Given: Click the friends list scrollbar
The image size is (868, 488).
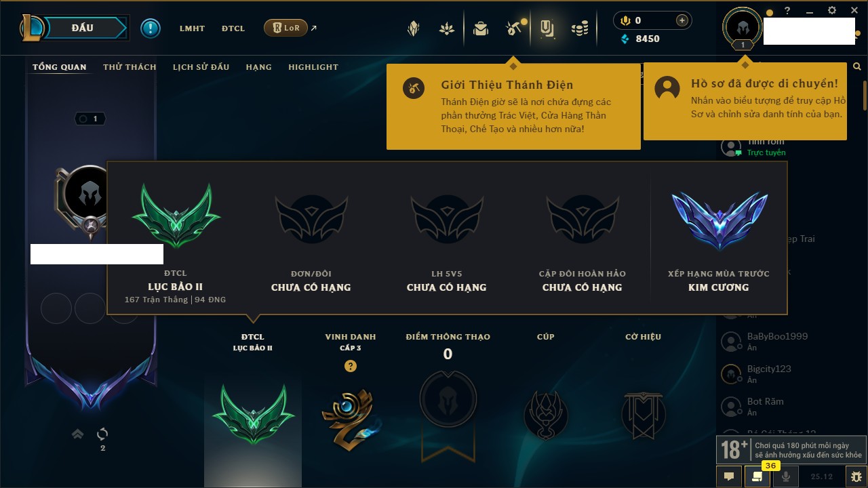Looking at the screenshot, I should click(x=865, y=96).
